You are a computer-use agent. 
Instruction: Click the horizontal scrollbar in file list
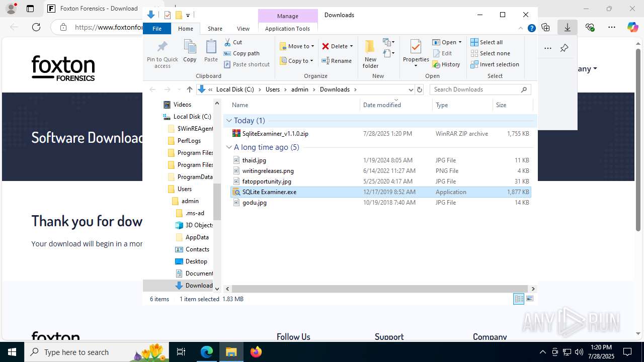tap(379, 289)
